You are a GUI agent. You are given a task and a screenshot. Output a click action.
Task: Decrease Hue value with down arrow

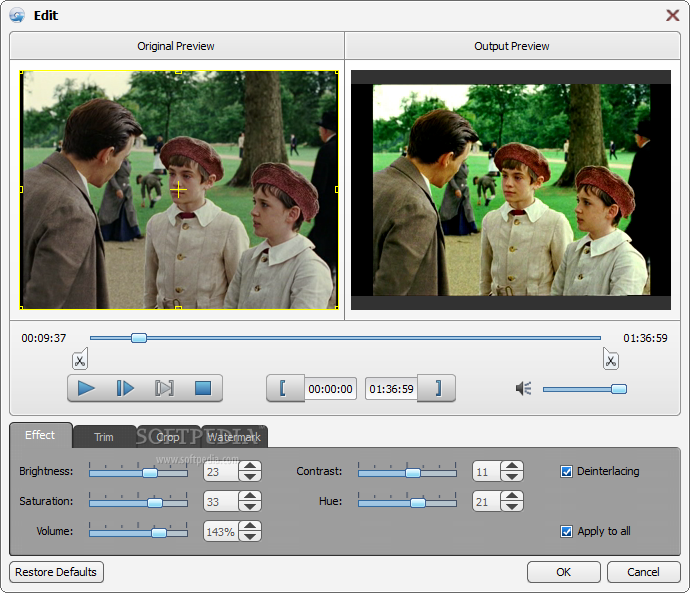[x=512, y=506]
